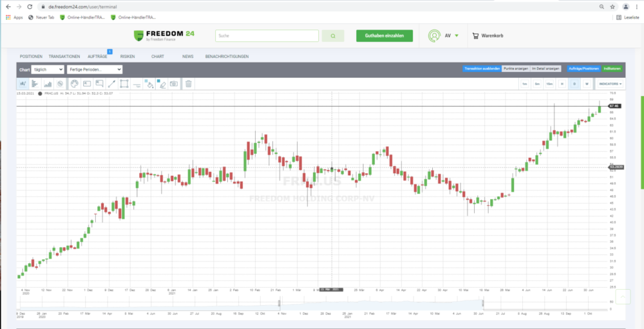This screenshot has height=329, width=644.
Task: Reload the page in the browser
Action: [x=30, y=6]
